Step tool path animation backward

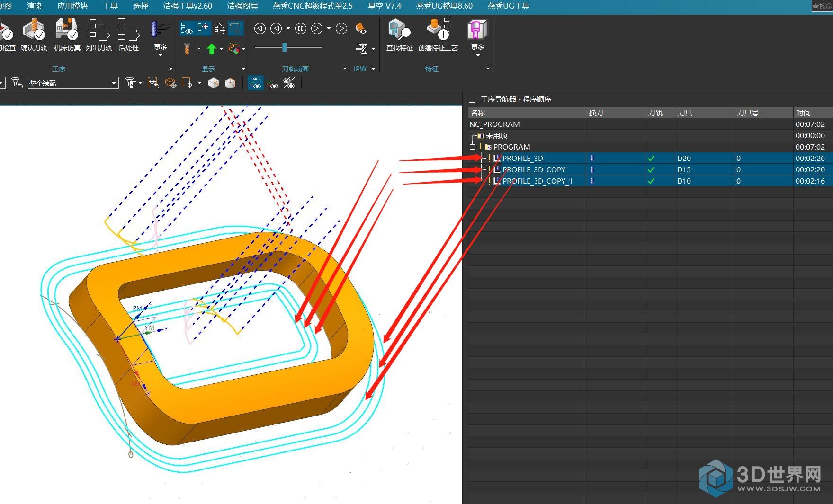click(260, 29)
